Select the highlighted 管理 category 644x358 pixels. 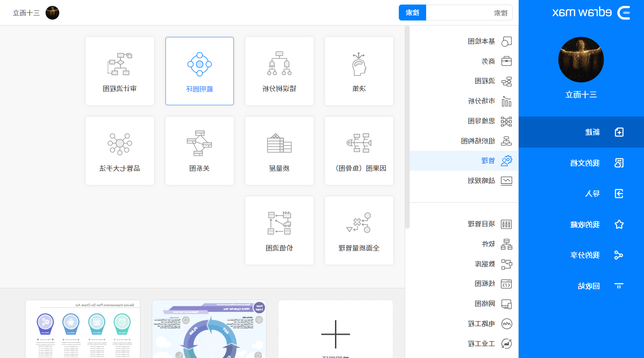(464, 161)
